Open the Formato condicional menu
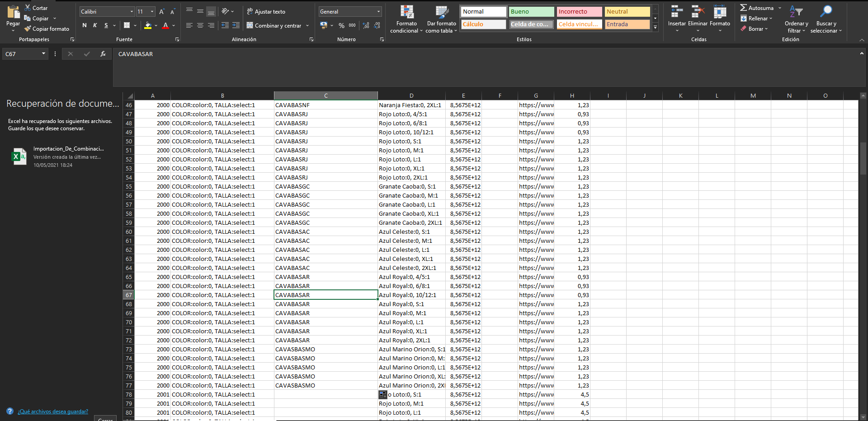868x421 pixels. 406,18
